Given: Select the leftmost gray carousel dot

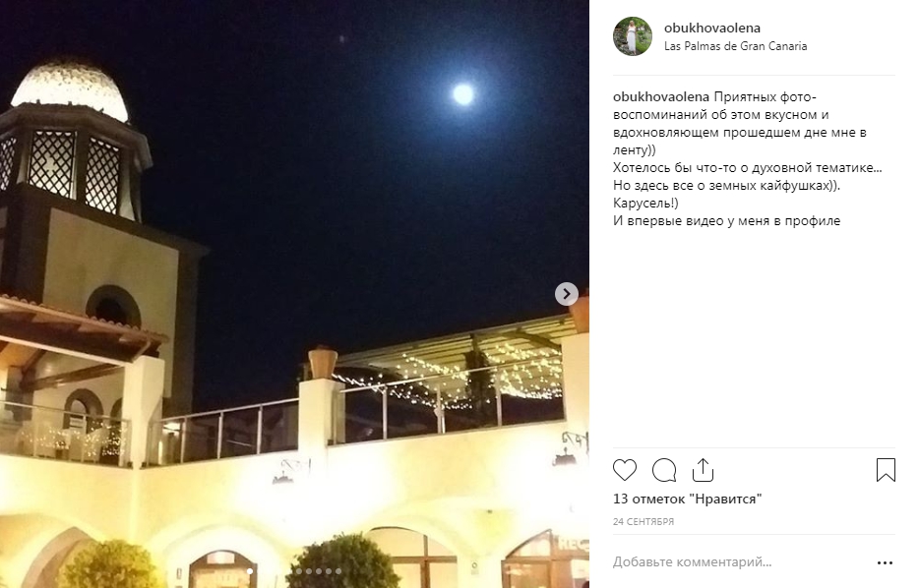Looking at the screenshot, I should click(x=299, y=571).
